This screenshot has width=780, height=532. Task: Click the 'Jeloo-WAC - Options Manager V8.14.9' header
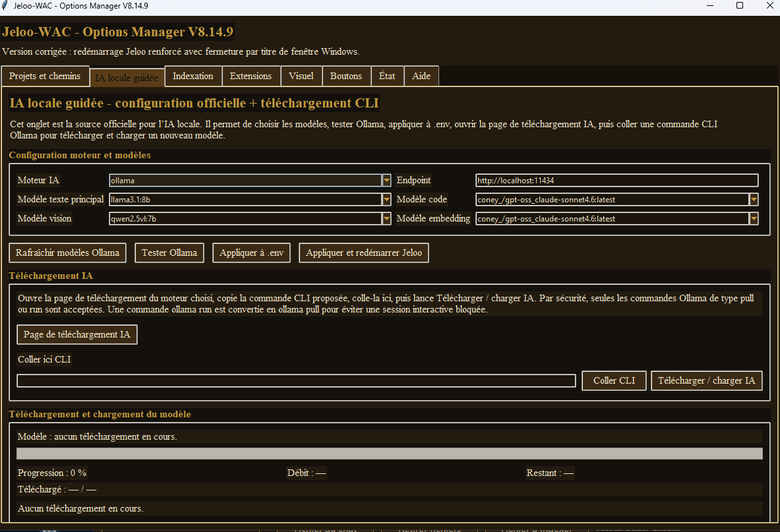[x=118, y=32]
